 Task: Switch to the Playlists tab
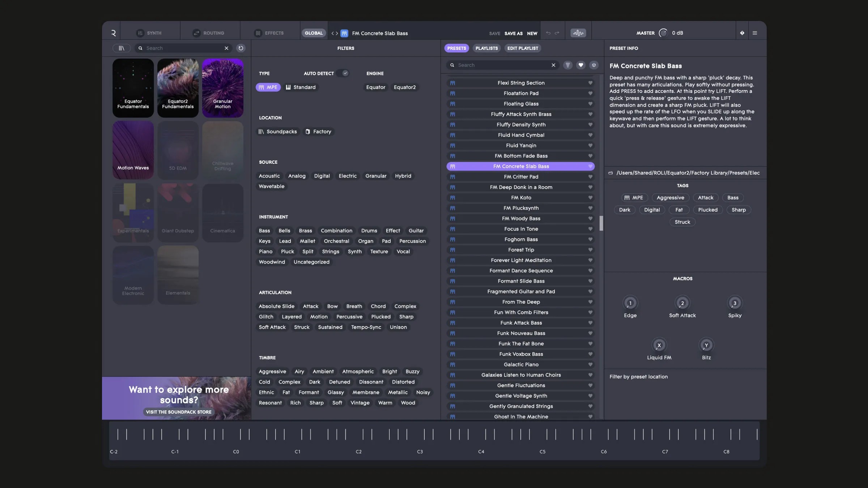tap(486, 48)
